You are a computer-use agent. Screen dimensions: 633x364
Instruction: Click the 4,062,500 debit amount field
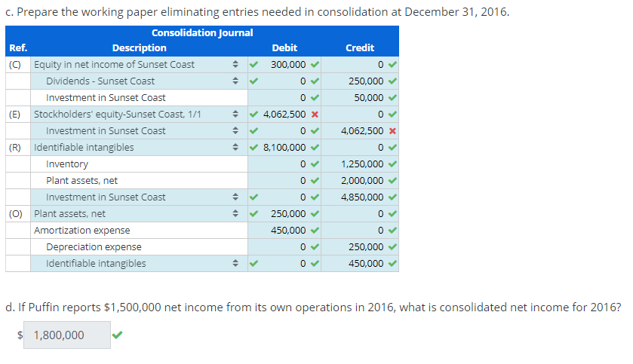284,115
